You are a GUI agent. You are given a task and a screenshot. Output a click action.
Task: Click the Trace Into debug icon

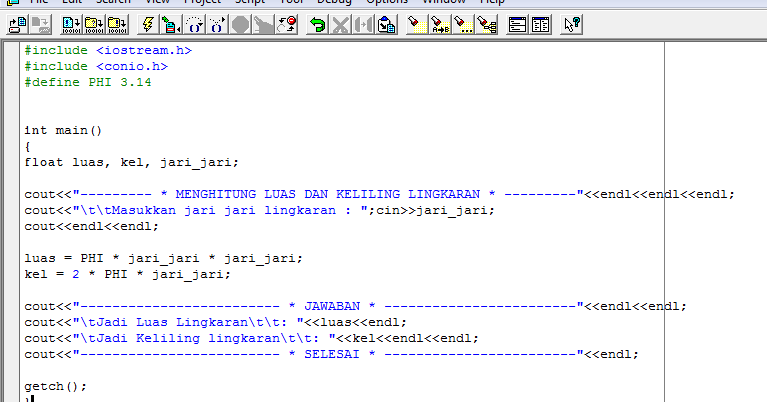click(217, 24)
